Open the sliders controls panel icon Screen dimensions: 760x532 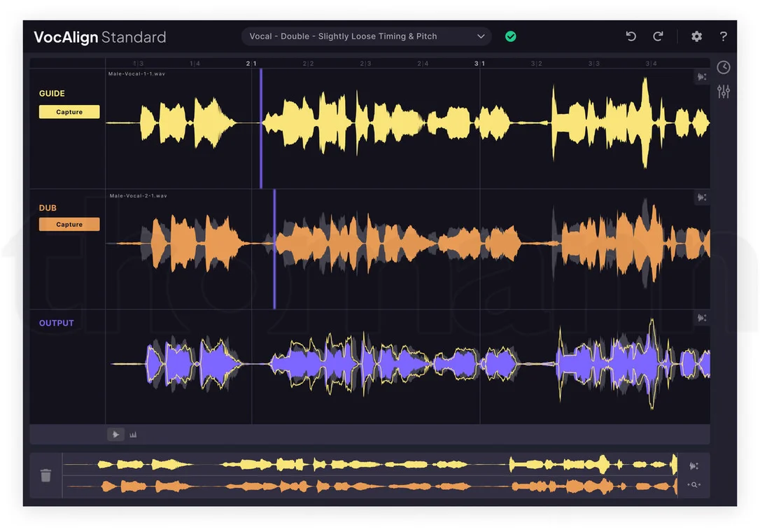[x=724, y=91]
